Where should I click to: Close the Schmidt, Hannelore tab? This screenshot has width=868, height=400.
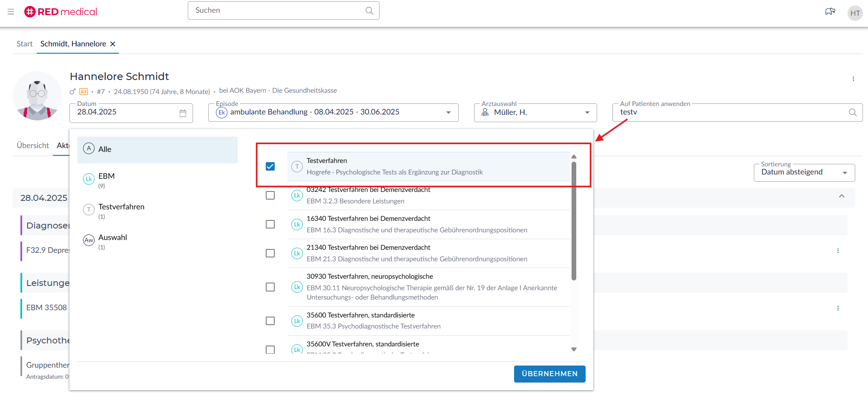pos(113,44)
